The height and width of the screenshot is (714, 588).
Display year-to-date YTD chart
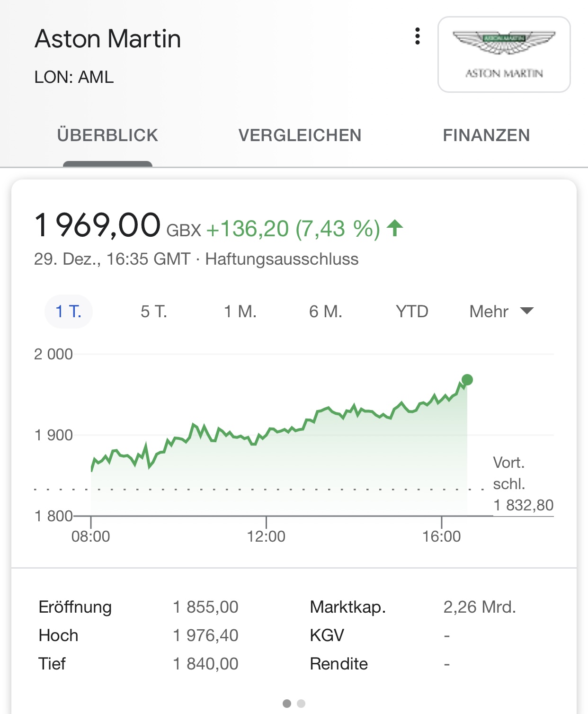[x=412, y=312]
